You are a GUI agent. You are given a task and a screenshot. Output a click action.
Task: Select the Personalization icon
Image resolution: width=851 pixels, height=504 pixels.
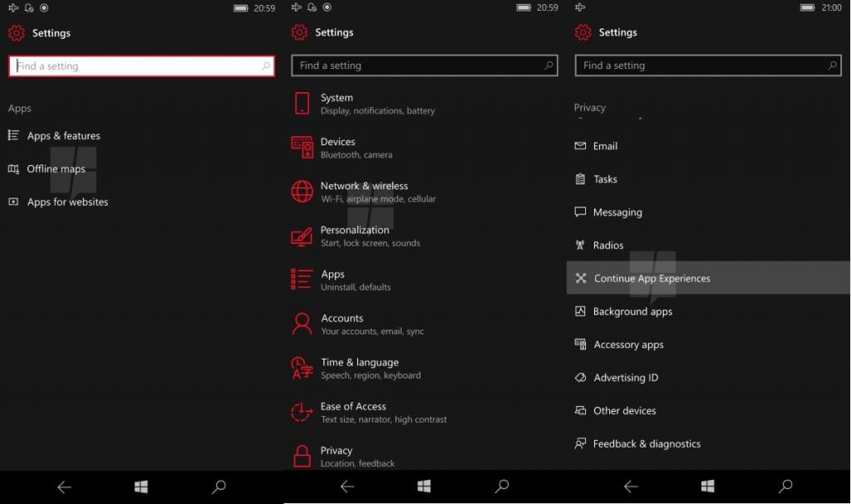pos(302,236)
